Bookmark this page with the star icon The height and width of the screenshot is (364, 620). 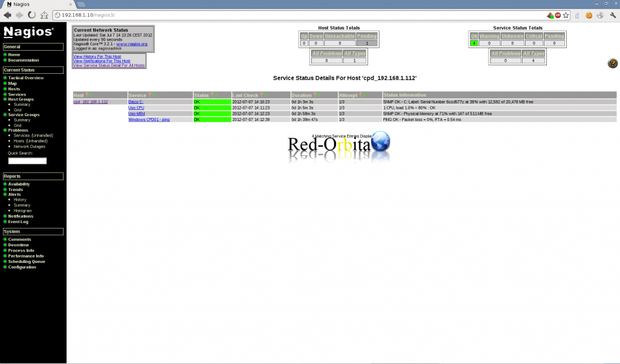point(566,15)
